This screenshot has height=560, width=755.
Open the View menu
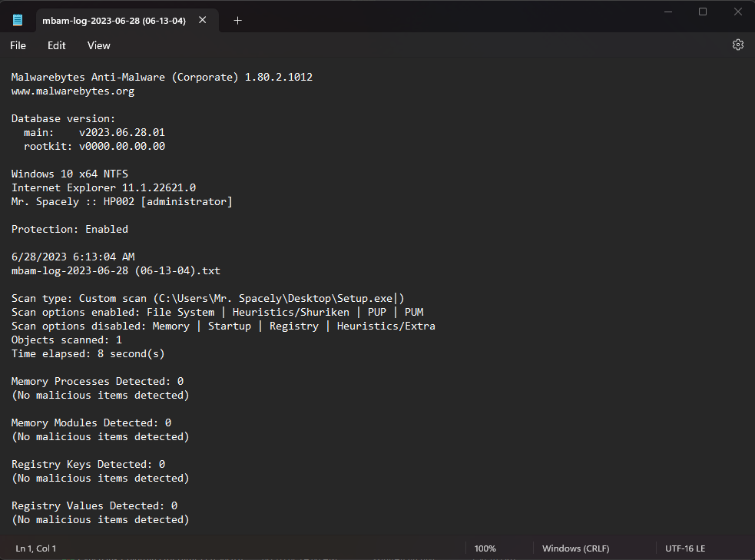pyautogui.click(x=99, y=45)
